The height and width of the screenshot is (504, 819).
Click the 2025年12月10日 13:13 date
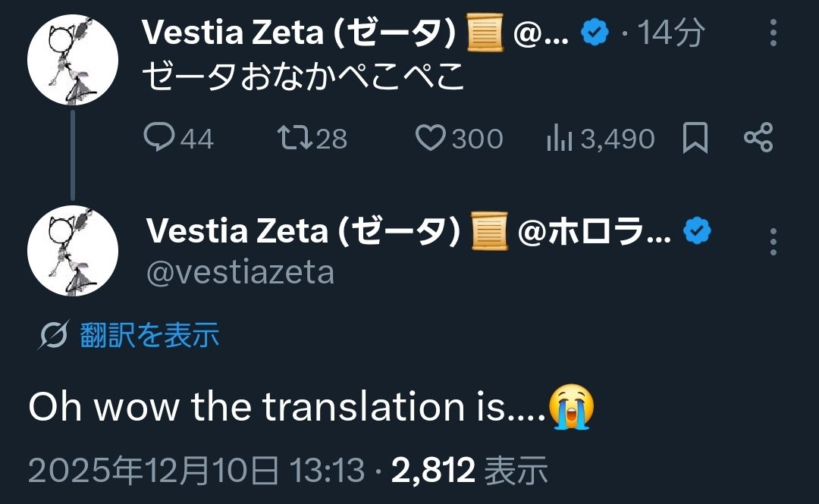[197, 471]
